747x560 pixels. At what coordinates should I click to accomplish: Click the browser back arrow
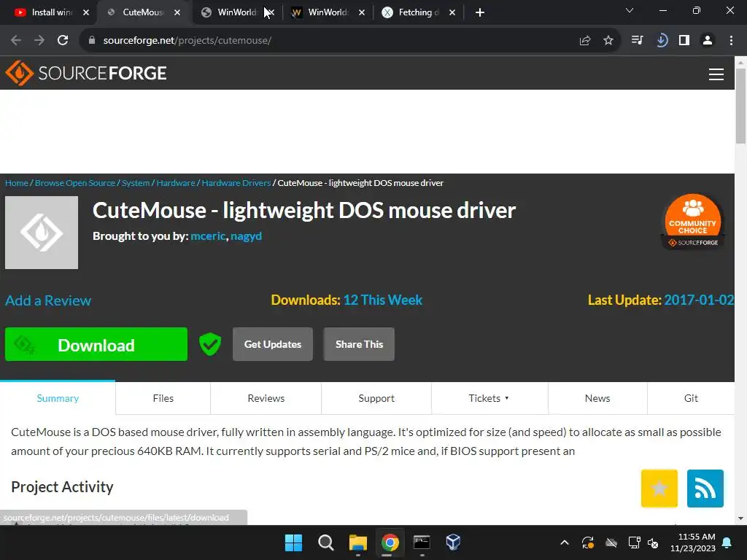point(16,41)
